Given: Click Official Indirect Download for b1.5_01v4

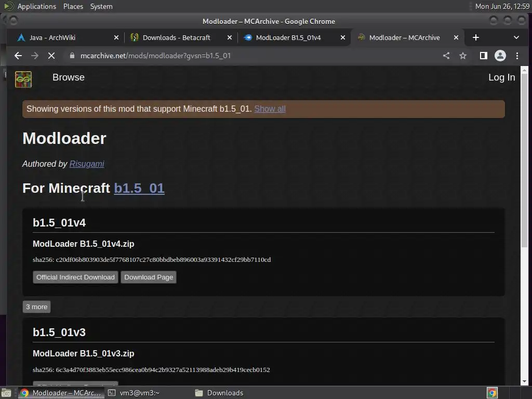Looking at the screenshot, I should tap(75, 277).
